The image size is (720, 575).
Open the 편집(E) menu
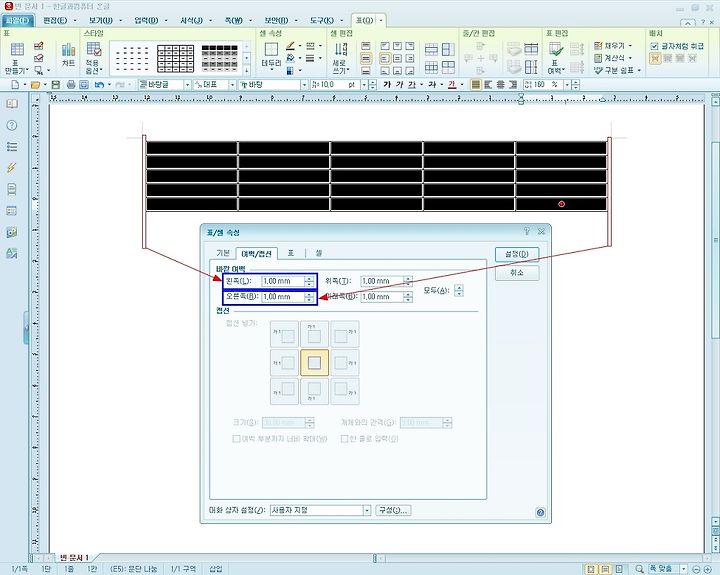point(55,21)
